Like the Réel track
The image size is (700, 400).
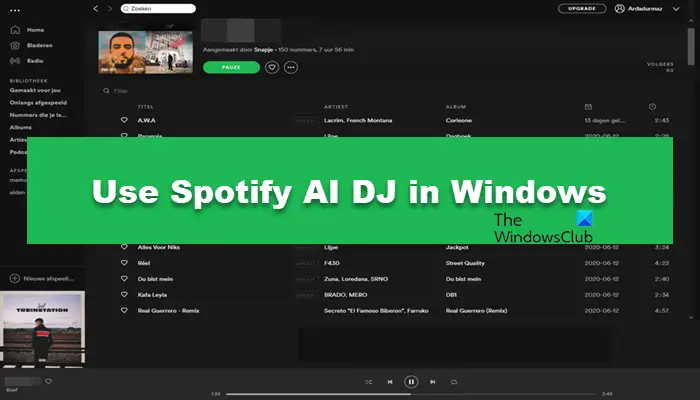[x=124, y=263]
